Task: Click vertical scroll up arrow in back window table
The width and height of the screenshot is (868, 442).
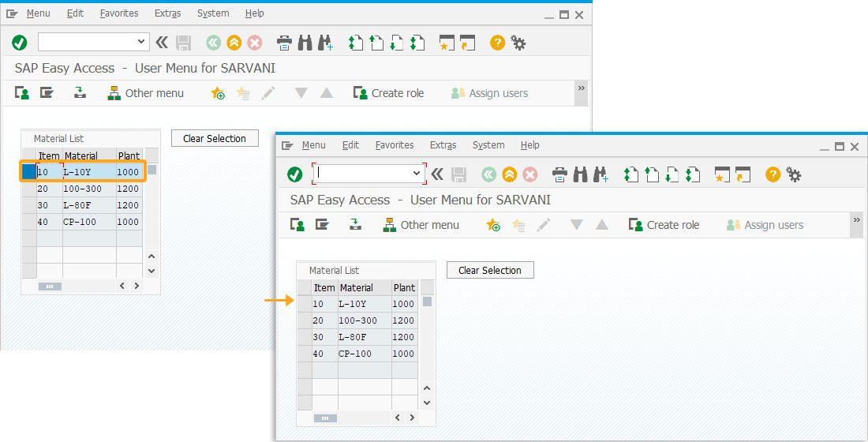Action: tap(152, 257)
